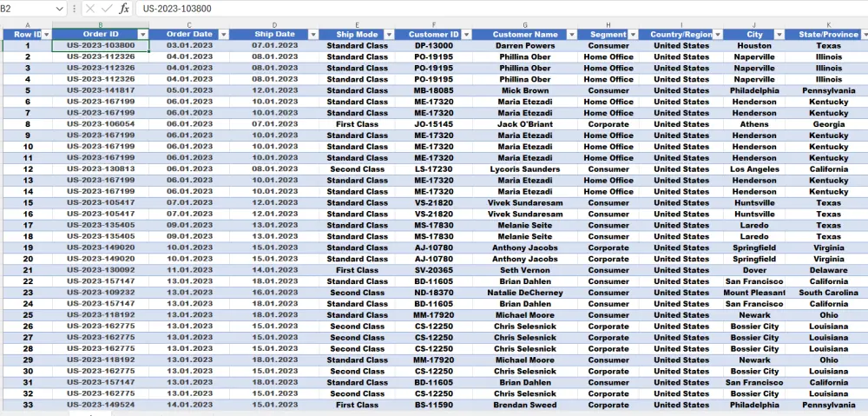Click customer name Brendan Sweed
This screenshot has height=416, width=868.
[525, 405]
